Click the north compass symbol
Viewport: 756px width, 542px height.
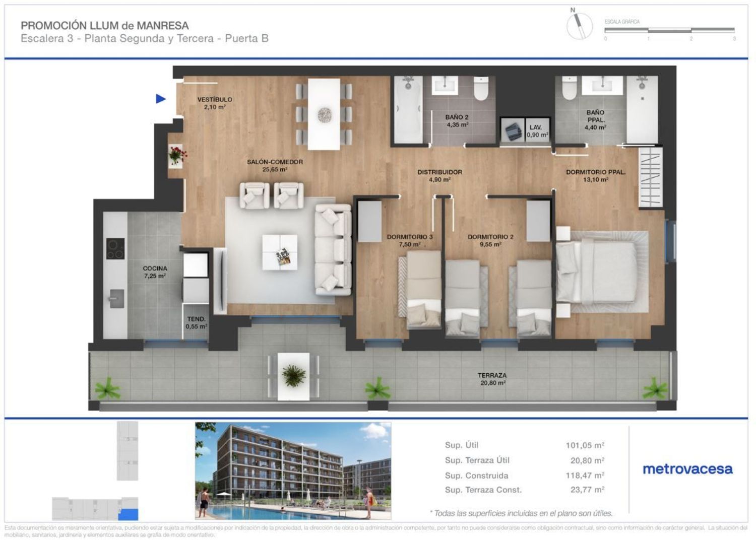[579, 25]
